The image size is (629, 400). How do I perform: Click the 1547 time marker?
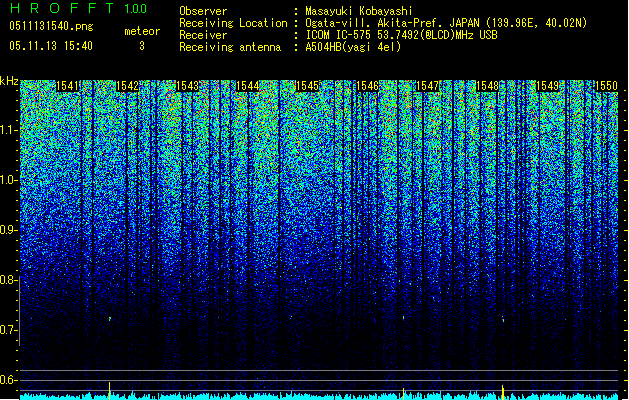(x=427, y=86)
